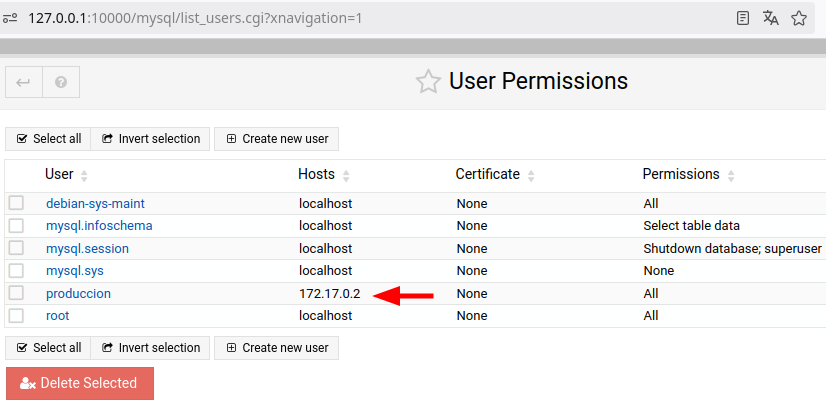The image size is (826, 410).
Task: Open the mysql.infoschema user link
Action: click(x=100, y=226)
